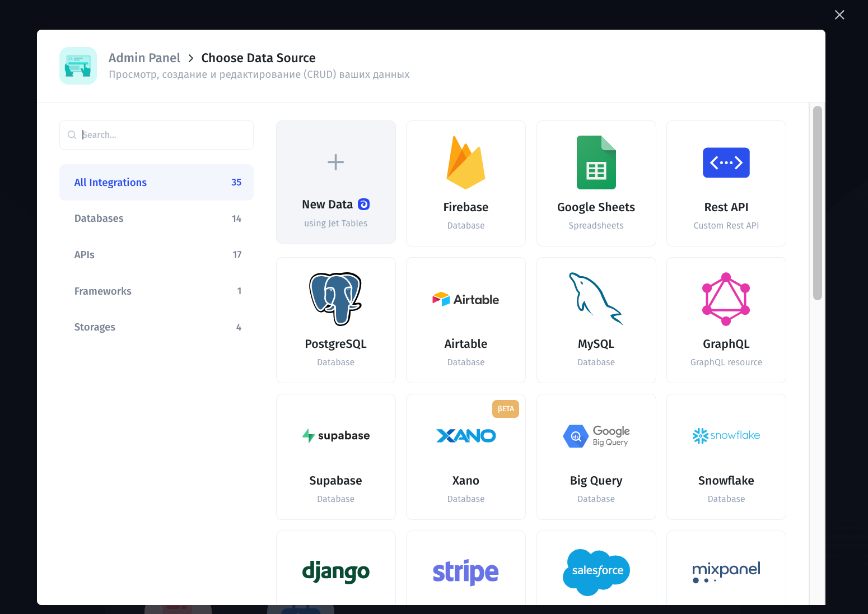Select the Firebase database integration
868x614 pixels.
point(465,183)
